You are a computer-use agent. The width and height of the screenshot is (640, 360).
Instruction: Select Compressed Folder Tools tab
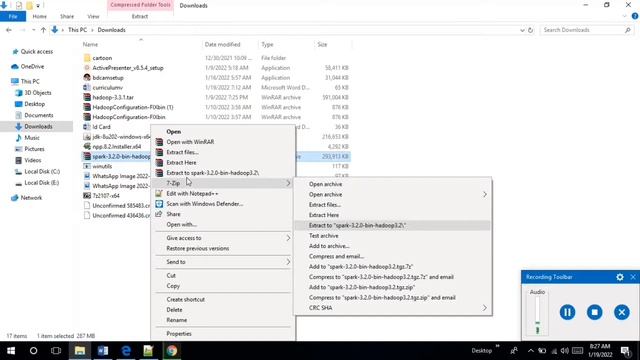(140, 5)
